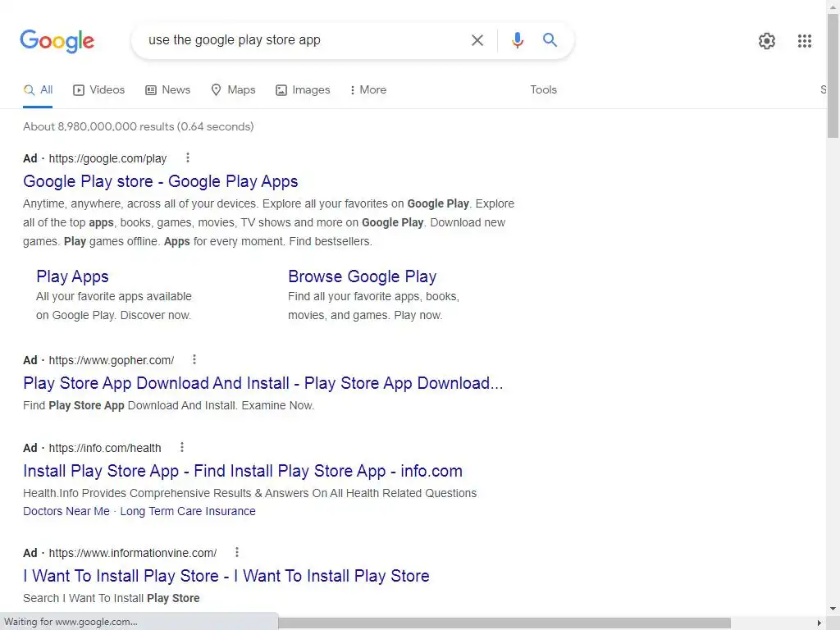Click the Google logo

57,41
